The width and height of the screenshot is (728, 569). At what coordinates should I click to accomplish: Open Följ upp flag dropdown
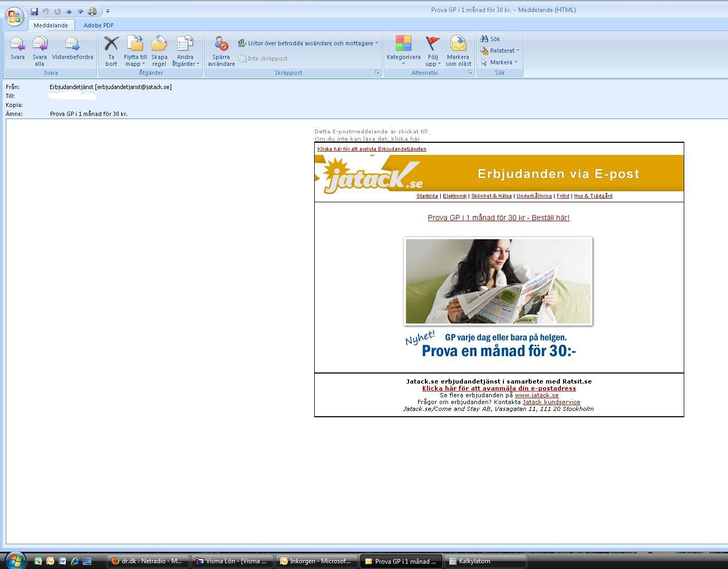pos(433,51)
